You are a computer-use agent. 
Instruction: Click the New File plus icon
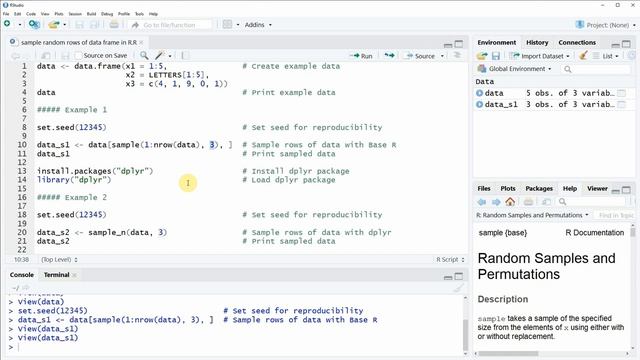pos(7,24)
